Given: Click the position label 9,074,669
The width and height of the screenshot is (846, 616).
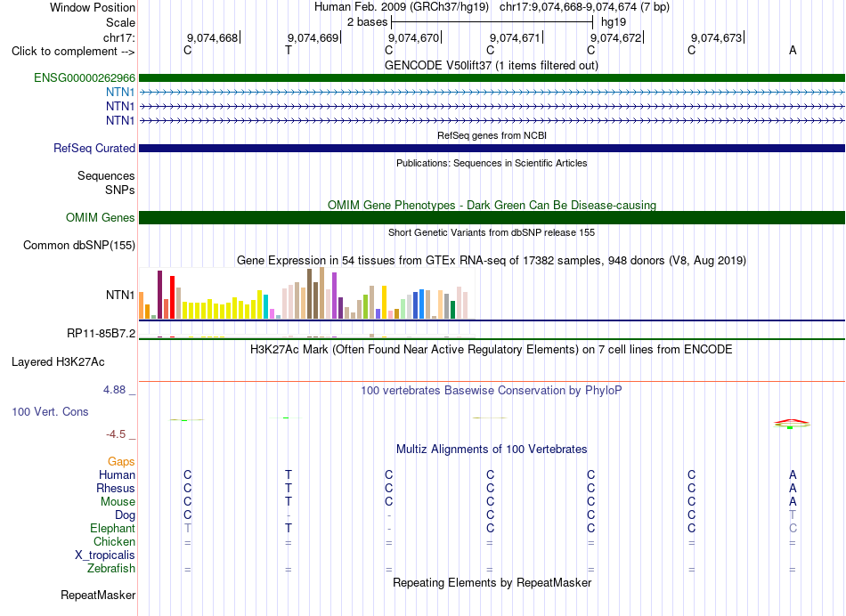Looking at the screenshot, I should [313, 37].
